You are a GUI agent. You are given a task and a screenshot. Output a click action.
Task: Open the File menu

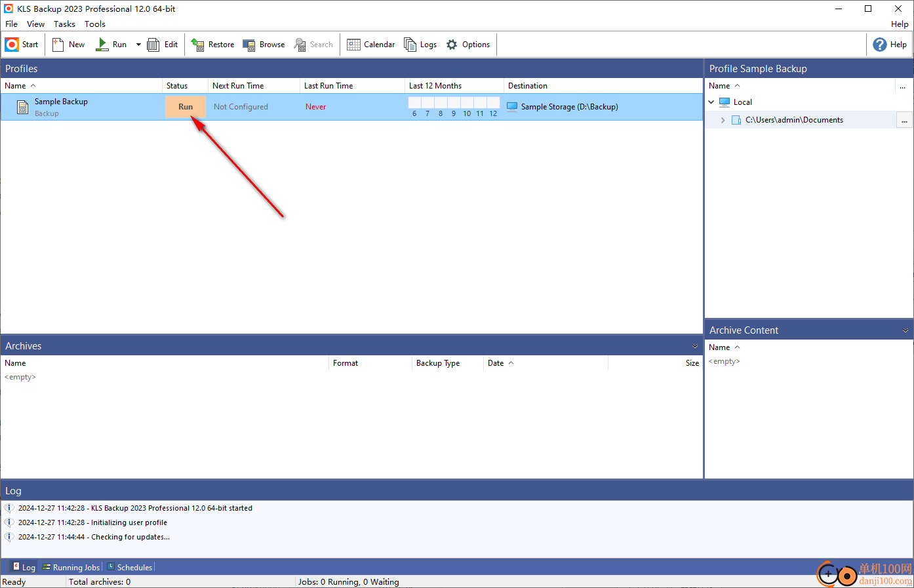coord(12,24)
